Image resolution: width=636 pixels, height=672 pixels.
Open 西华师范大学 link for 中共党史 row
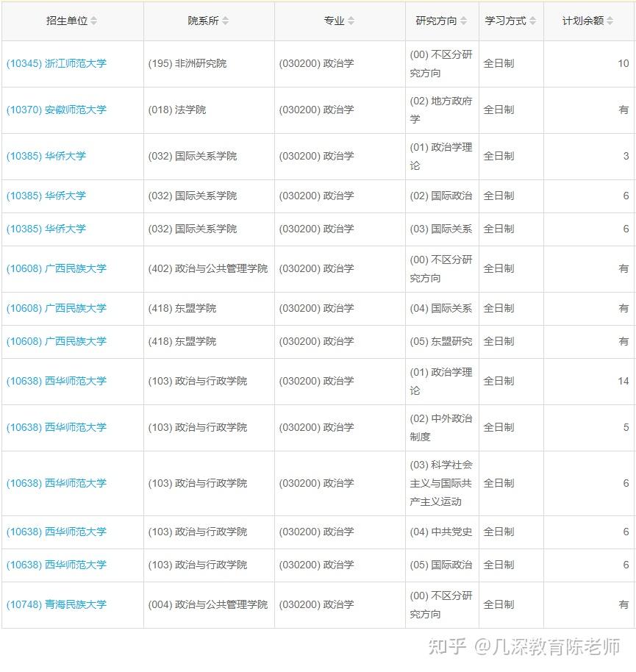tap(56, 532)
